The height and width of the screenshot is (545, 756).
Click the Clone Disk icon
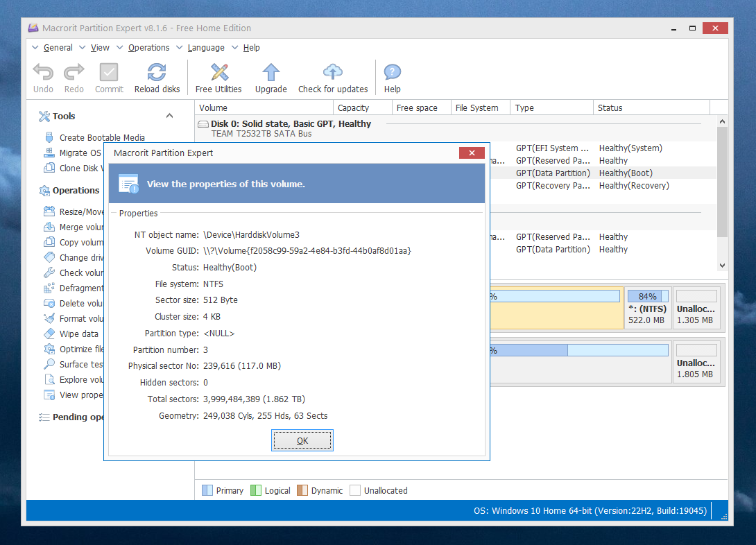click(x=49, y=168)
